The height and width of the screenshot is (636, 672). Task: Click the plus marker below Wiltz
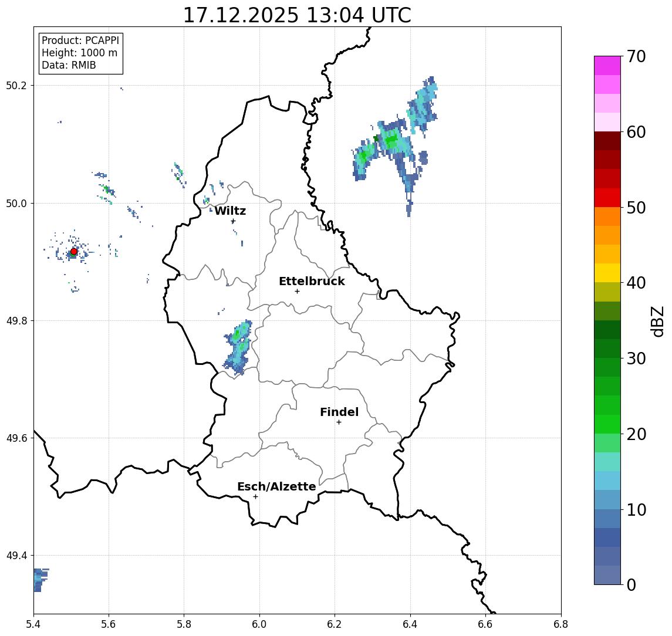point(233,221)
